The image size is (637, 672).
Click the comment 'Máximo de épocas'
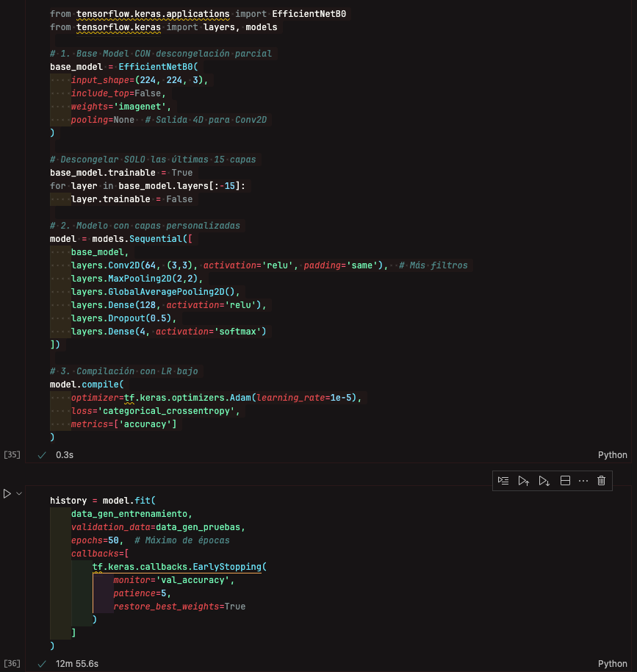[x=187, y=540]
